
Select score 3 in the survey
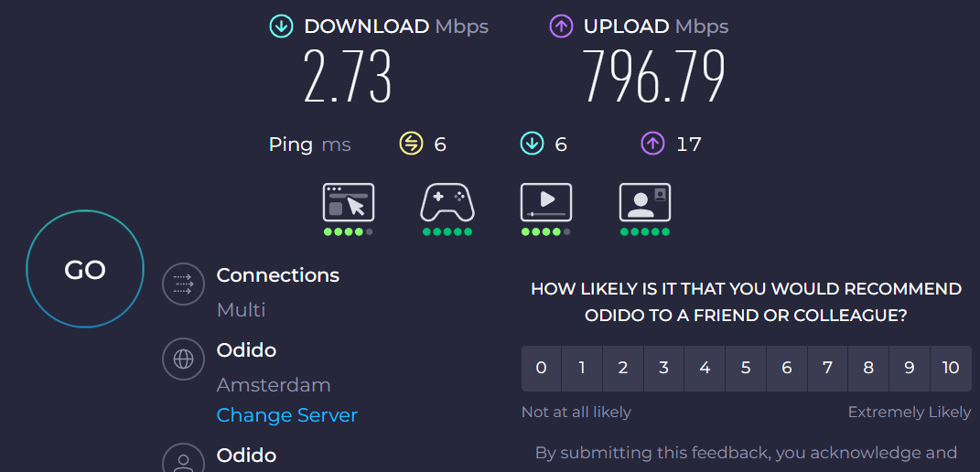pos(663,369)
